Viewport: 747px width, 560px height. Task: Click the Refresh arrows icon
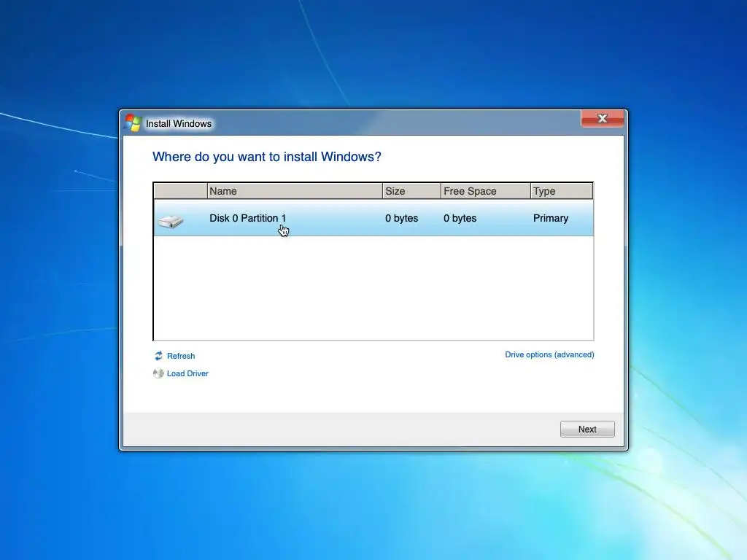pos(158,356)
